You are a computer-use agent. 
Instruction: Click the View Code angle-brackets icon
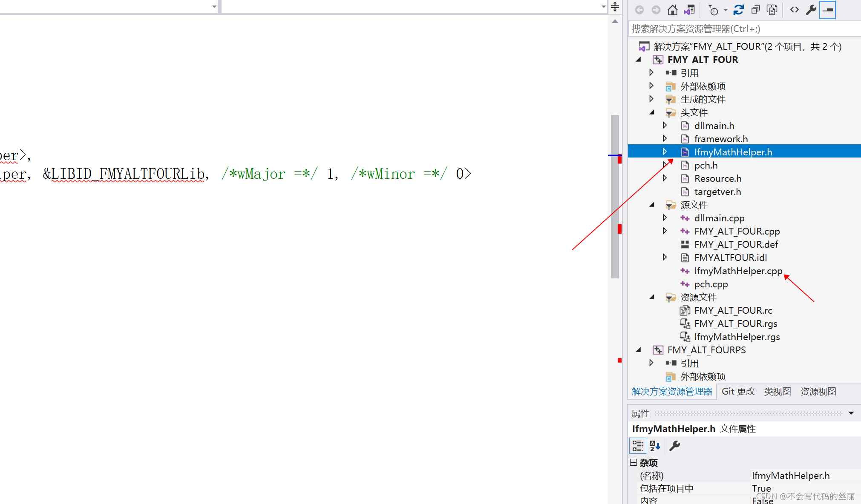[795, 10]
